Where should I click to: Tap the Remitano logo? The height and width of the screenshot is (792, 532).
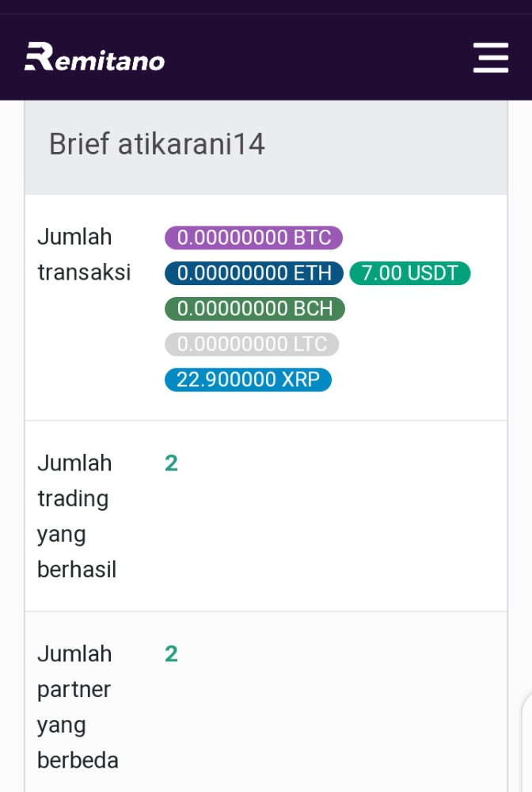pos(95,56)
